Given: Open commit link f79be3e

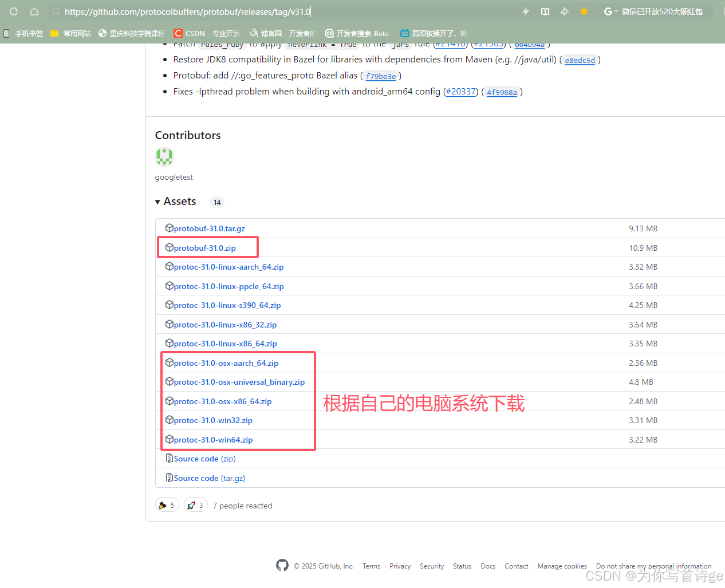Looking at the screenshot, I should pos(381,76).
